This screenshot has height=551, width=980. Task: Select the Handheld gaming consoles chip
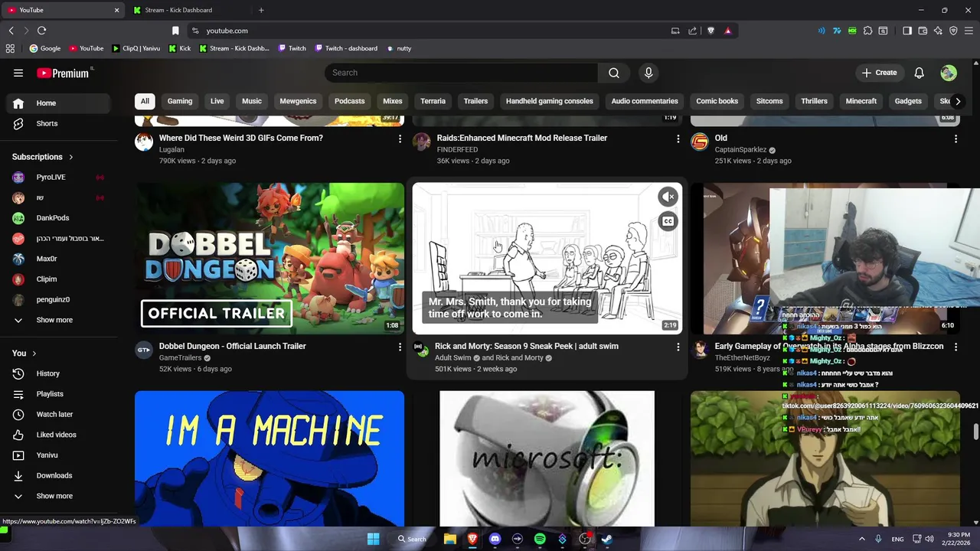(550, 101)
